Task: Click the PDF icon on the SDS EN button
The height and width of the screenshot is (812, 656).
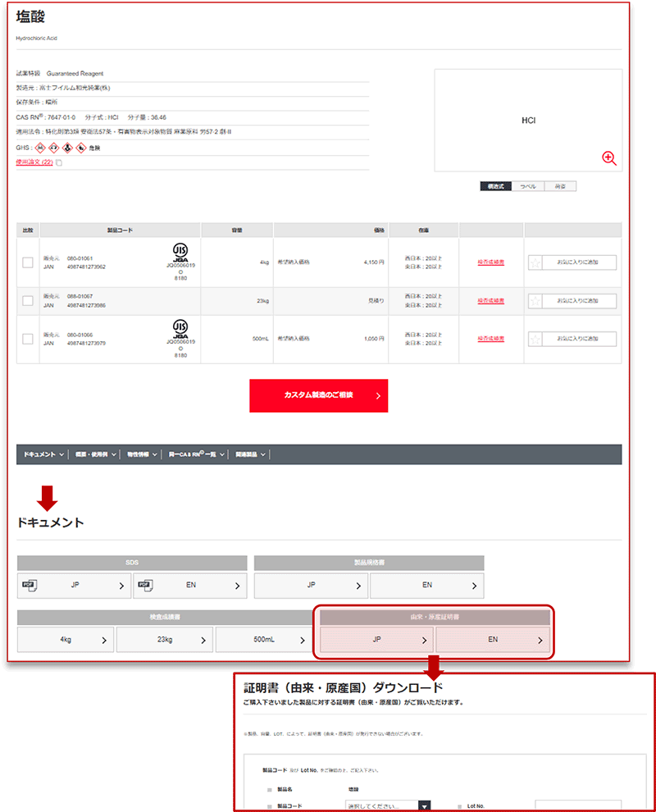Action: [x=145, y=586]
